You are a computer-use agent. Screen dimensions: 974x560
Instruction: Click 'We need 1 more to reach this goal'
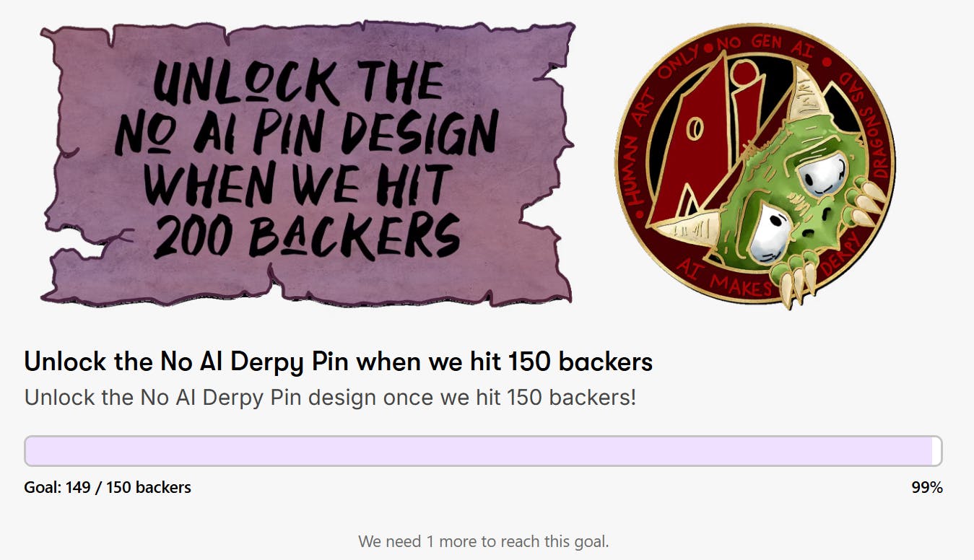(x=484, y=541)
